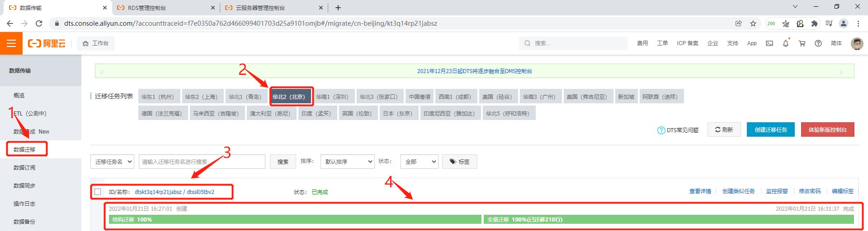
Task: Open a new browser tab
Action: click(338, 8)
